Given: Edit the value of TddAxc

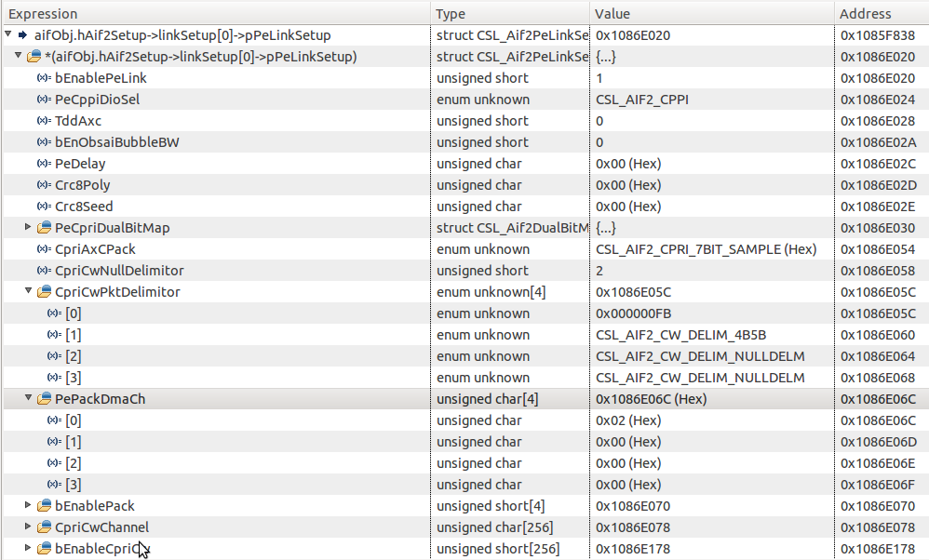Looking at the screenshot, I should [x=712, y=121].
